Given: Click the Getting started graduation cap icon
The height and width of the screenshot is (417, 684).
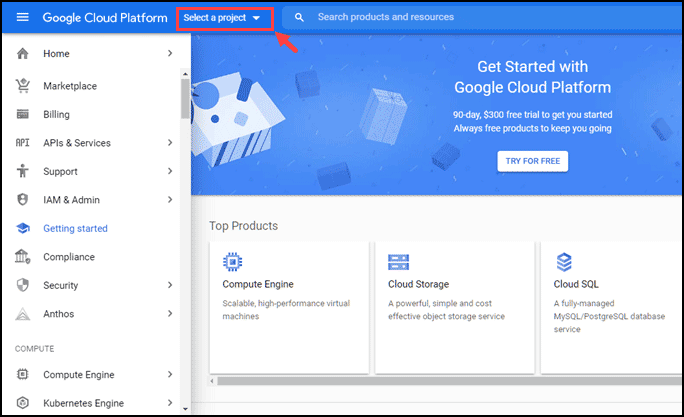Looking at the screenshot, I should [23, 228].
